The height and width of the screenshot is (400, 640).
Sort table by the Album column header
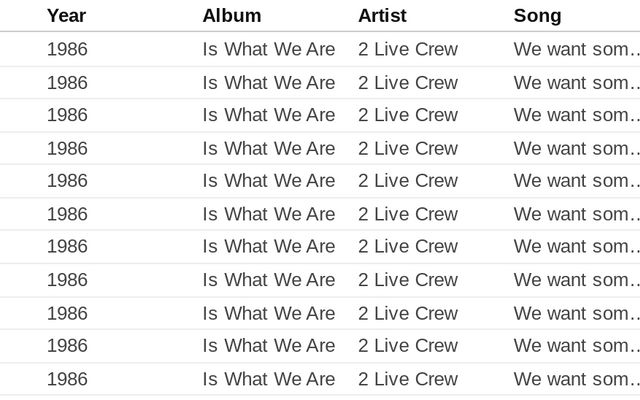[232, 16]
